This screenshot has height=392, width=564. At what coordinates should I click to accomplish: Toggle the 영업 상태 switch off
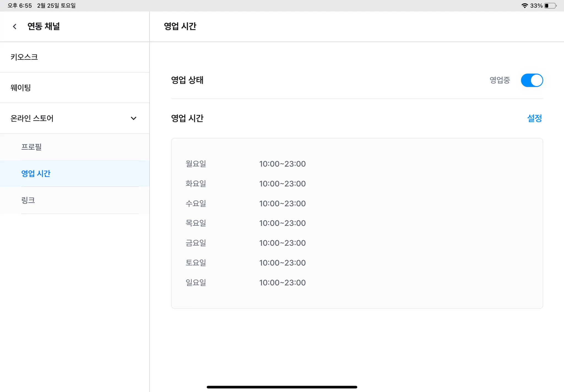tap(532, 80)
